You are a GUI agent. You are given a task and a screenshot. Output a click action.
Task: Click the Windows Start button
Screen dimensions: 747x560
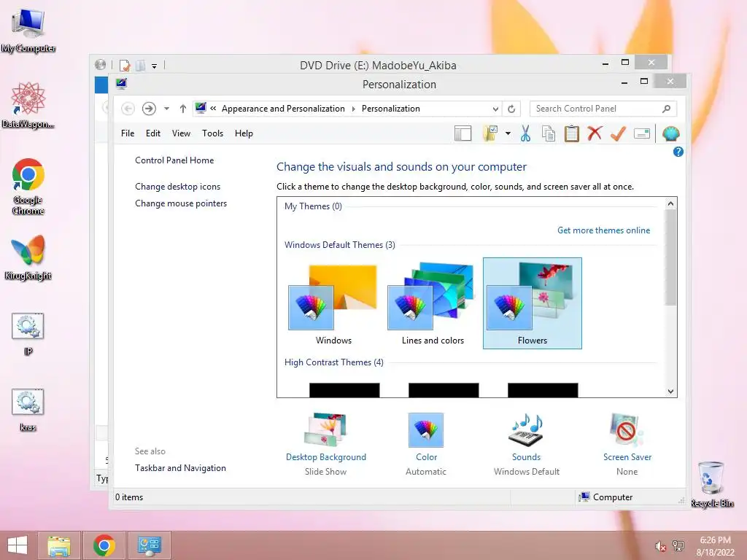18,545
